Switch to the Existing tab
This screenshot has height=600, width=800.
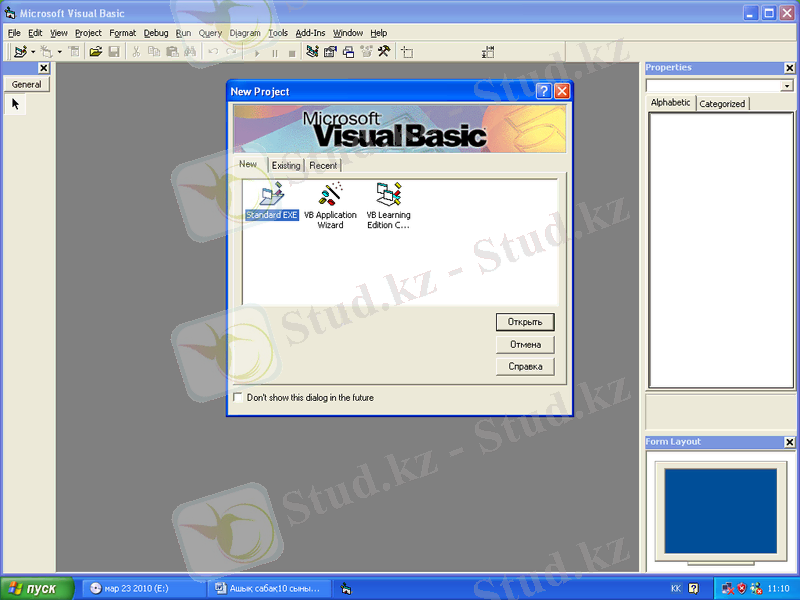286,165
